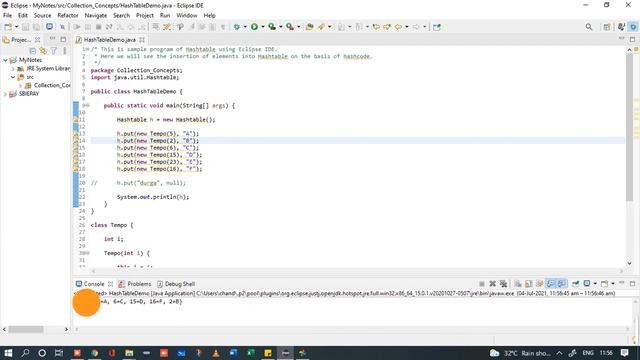Minimize the Console view panel

(x=622, y=283)
